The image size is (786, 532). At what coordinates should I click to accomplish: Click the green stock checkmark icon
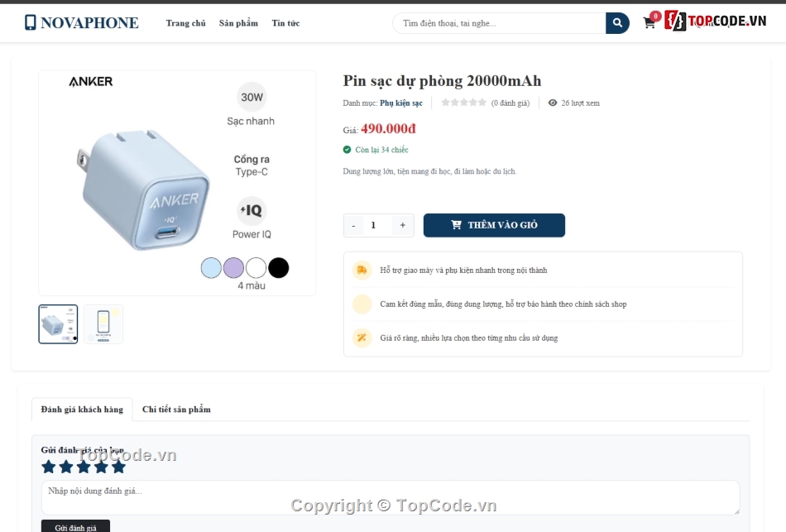coord(347,150)
